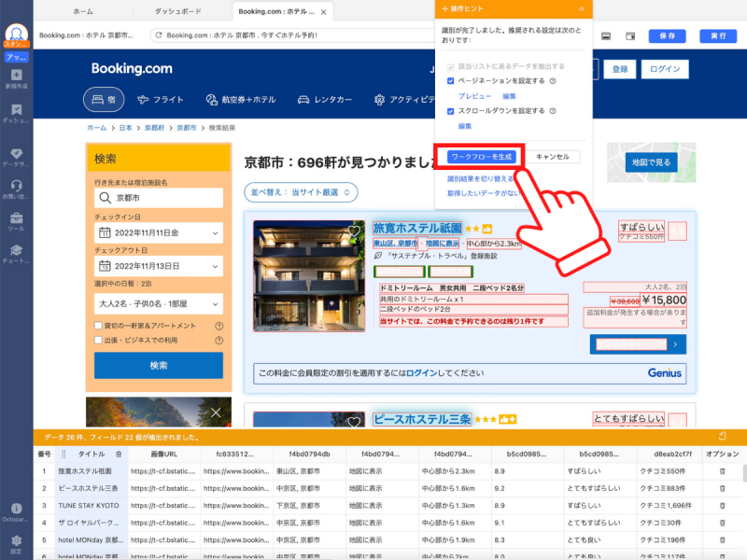Click help icon next to 貸切の一軒家&アパートメント
The width and height of the screenshot is (747, 560).
(x=219, y=326)
